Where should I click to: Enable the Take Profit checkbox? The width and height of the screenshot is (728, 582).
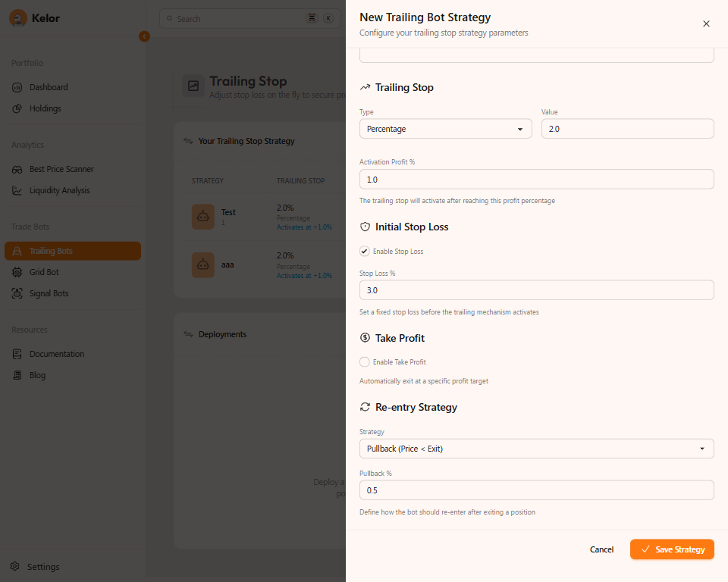[x=365, y=362]
